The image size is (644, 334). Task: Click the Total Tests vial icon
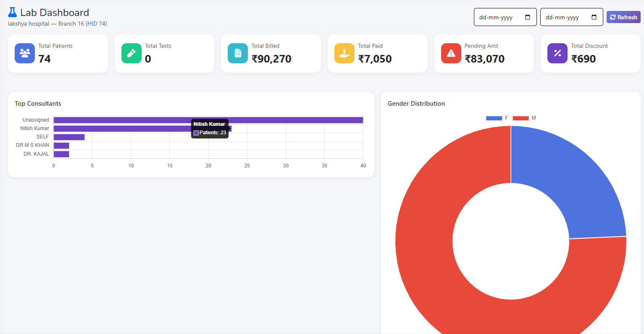coord(131,53)
